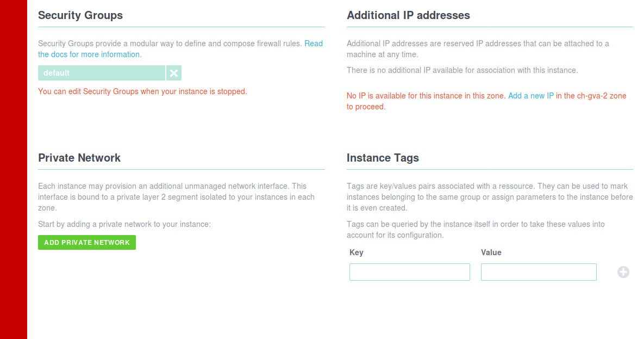
Task: Remove the default security group via X icon
Action: [174, 73]
